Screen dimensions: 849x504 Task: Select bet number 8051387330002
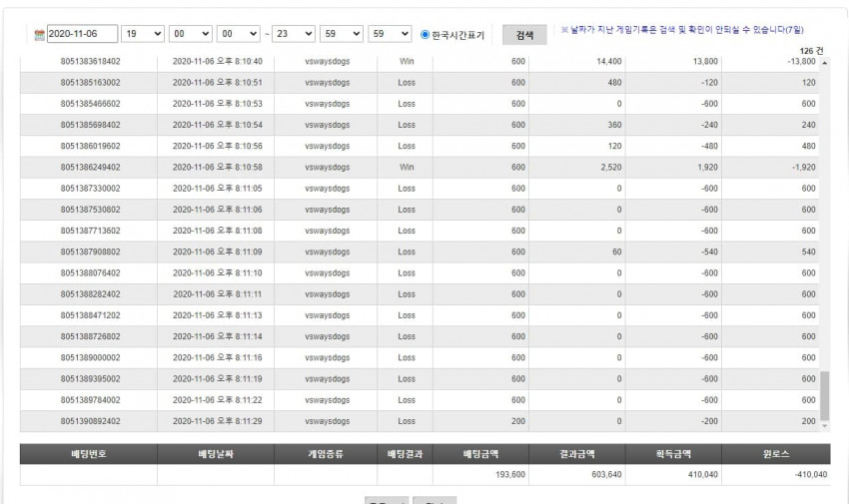coord(91,189)
